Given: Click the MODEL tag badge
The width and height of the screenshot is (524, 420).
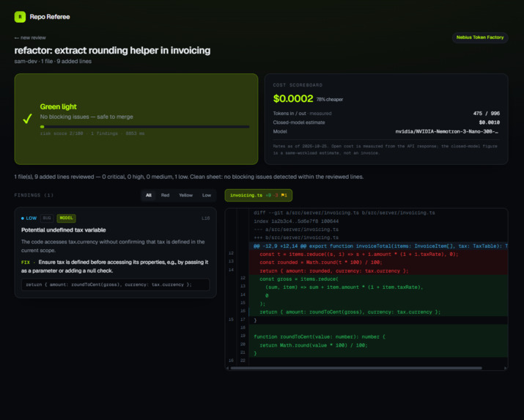Looking at the screenshot, I should [x=66, y=218].
